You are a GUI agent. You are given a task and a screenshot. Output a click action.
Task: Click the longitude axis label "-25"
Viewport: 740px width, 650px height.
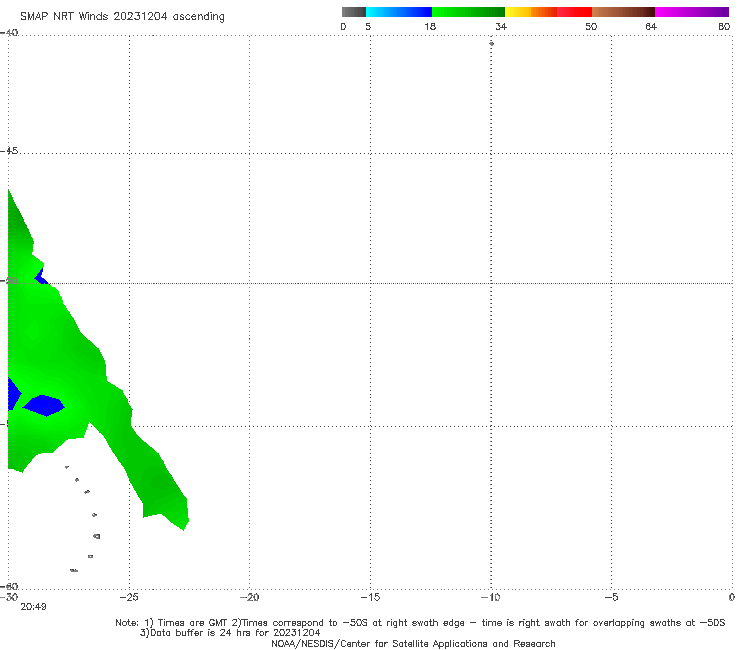(x=129, y=597)
